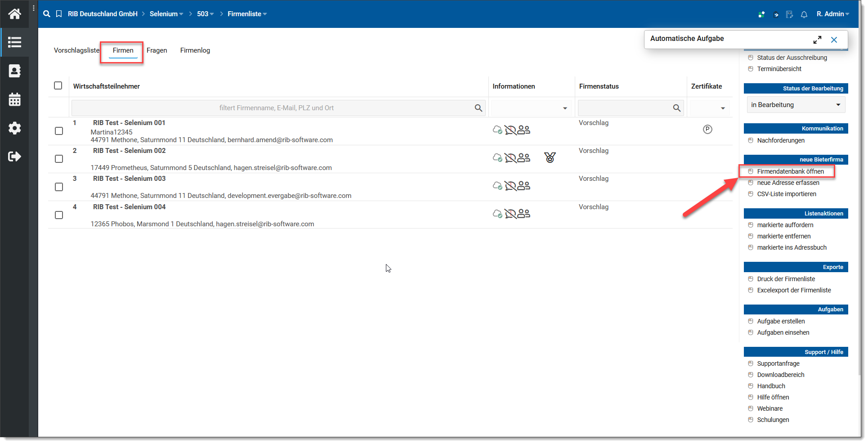
Task: Open the calendar icon in the sidebar
Action: [14, 99]
